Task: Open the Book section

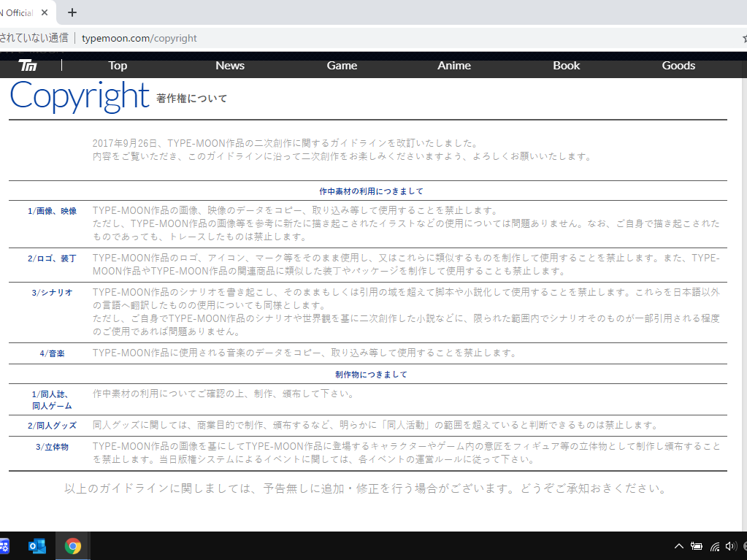Action: tap(566, 66)
